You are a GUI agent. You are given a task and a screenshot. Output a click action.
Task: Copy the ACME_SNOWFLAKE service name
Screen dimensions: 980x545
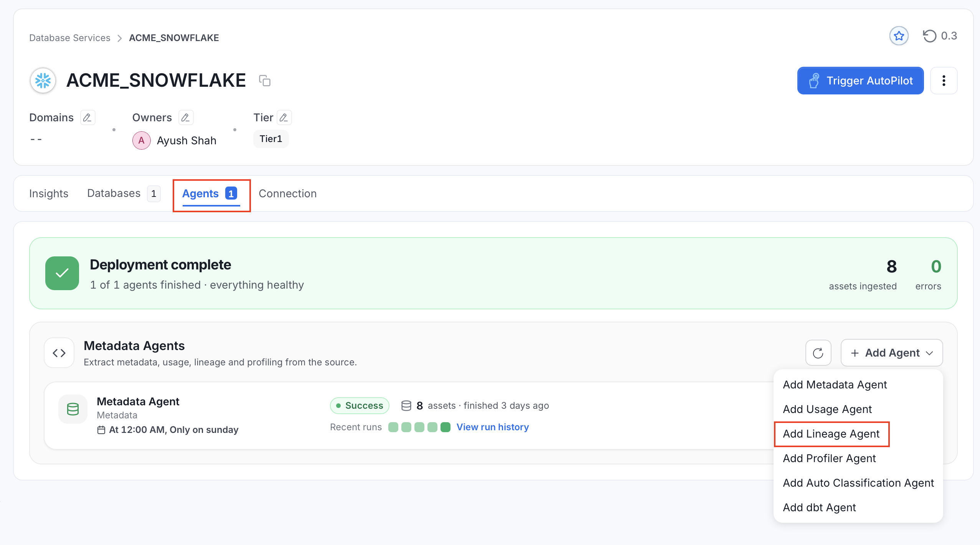click(x=265, y=81)
